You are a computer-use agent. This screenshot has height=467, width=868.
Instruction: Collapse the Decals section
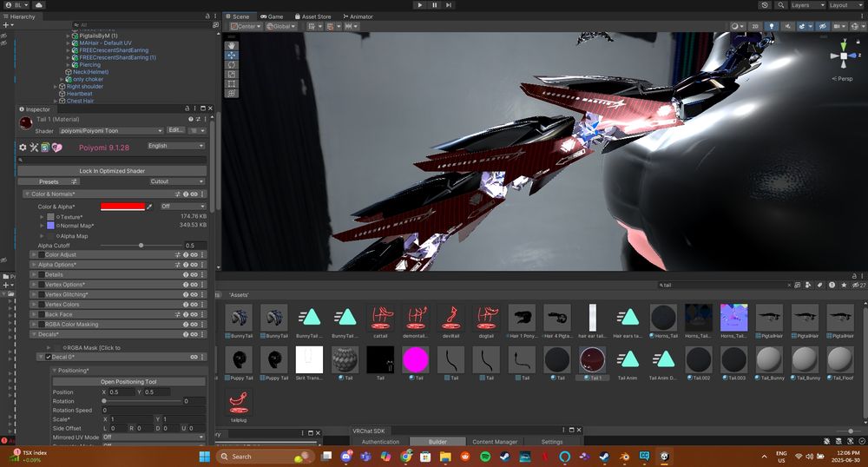tap(34, 334)
